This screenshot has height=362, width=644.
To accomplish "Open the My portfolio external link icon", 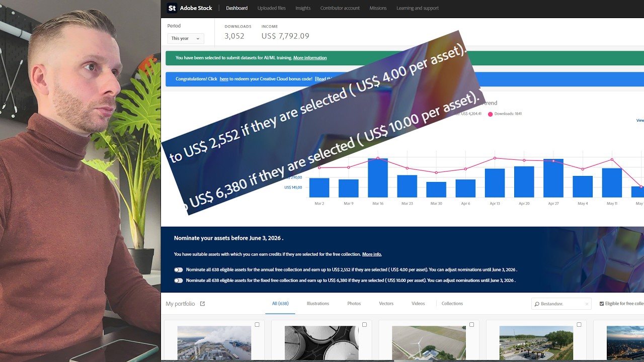I will click(202, 304).
